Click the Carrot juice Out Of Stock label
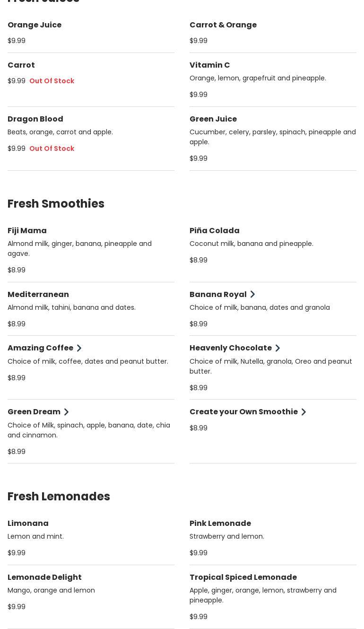 (x=52, y=81)
